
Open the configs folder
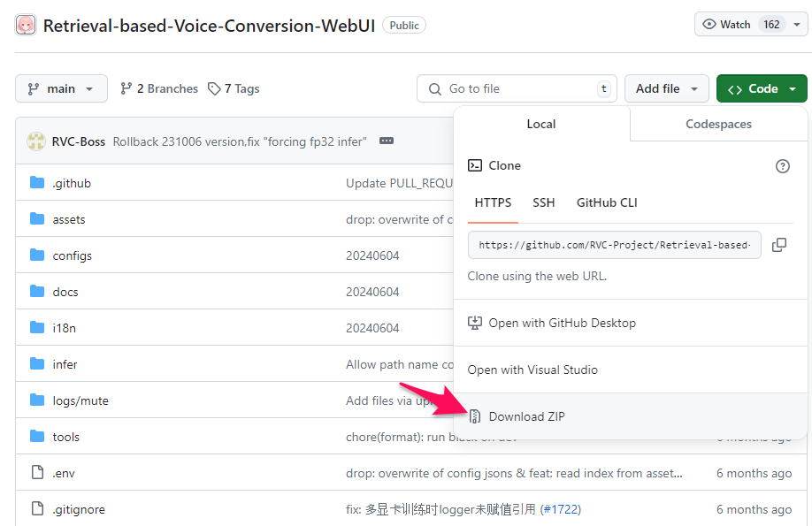72,255
